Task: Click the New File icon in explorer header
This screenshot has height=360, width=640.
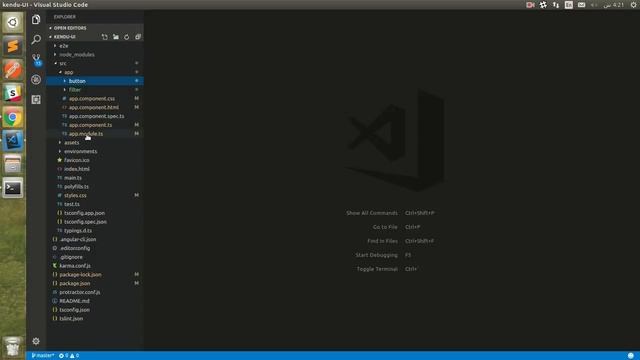Action: pos(104,37)
